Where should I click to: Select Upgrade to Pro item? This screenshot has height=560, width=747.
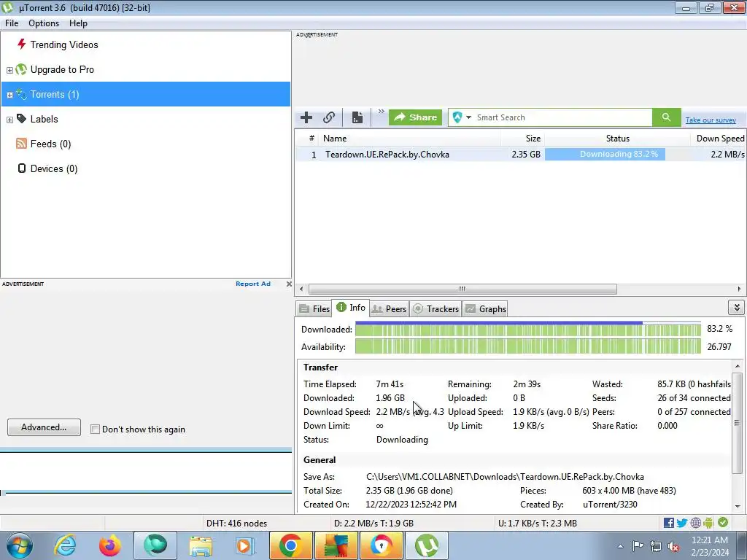coord(62,69)
